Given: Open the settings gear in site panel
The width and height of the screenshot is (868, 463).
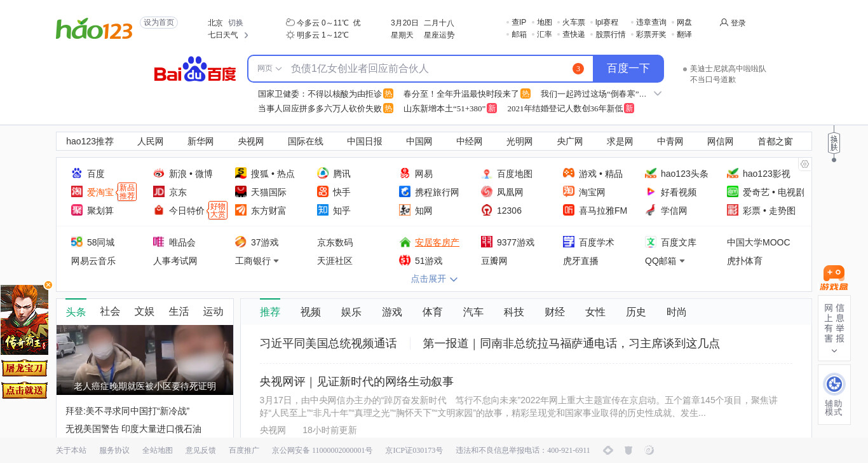Looking at the screenshot, I should (x=804, y=164).
